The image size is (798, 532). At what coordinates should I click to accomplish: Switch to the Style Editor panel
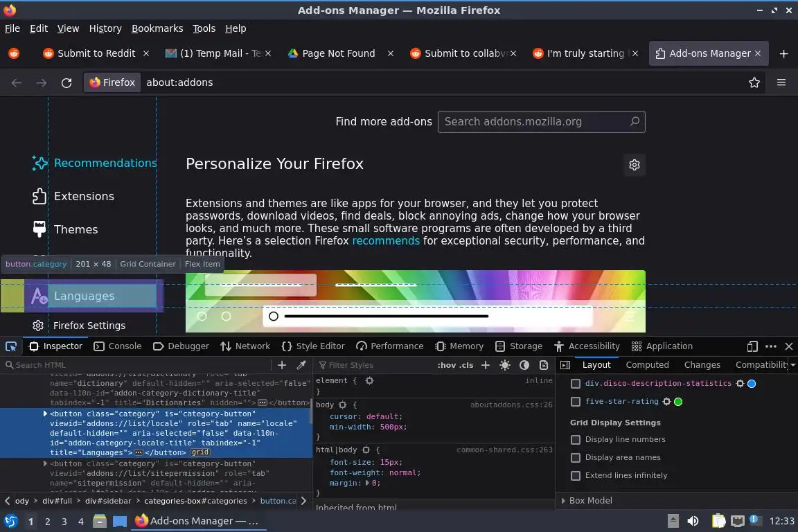(x=312, y=346)
